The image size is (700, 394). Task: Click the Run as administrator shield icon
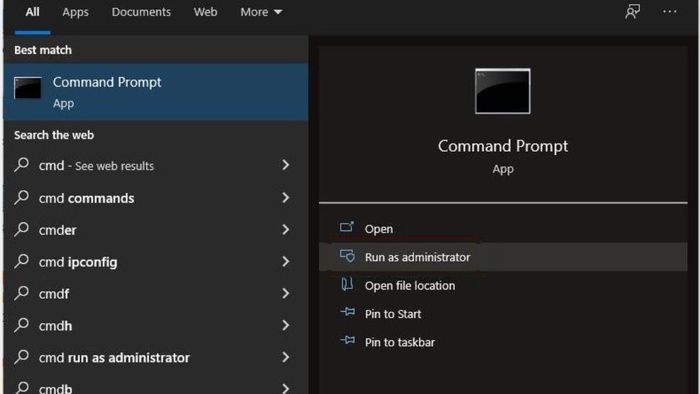pyautogui.click(x=347, y=256)
